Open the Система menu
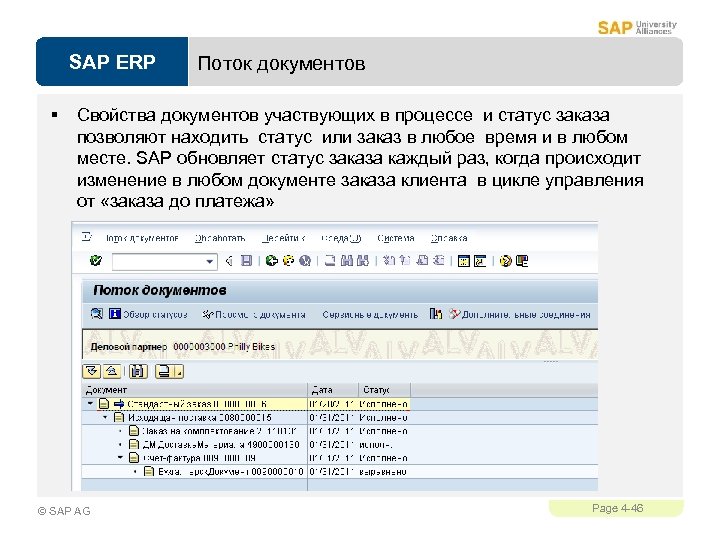The width and height of the screenshot is (720, 540). [396, 238]
